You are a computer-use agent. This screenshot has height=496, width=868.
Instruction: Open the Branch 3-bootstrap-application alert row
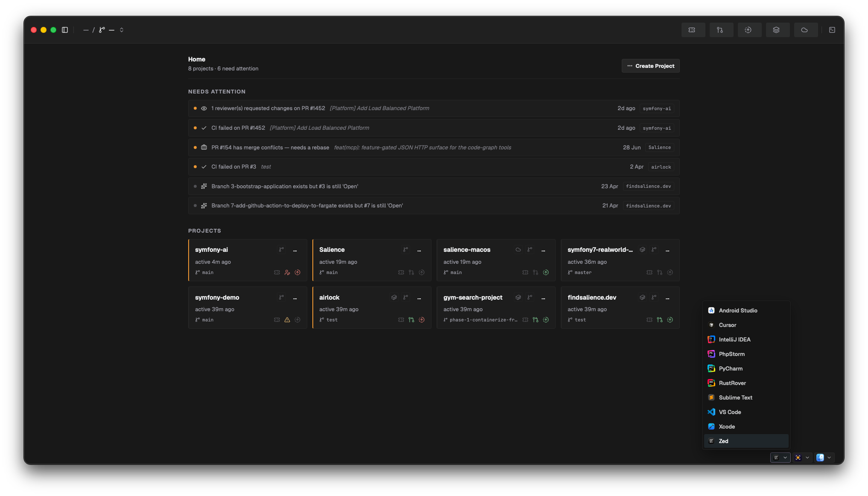[x=434, y=187]
